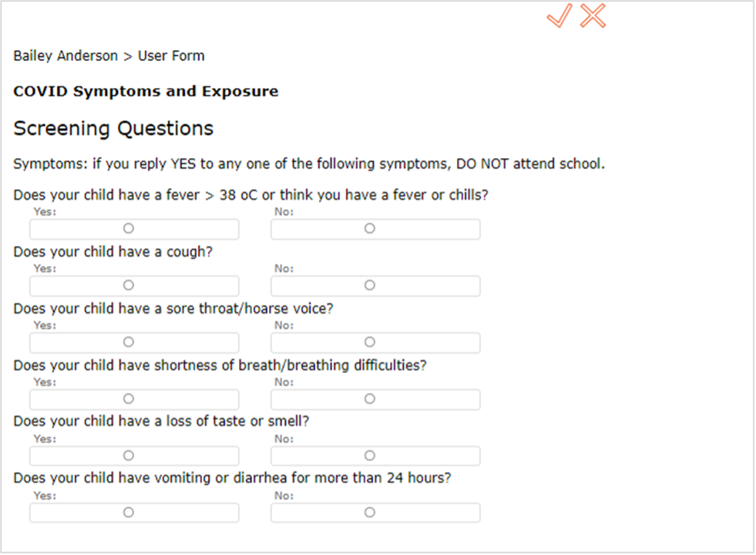The width and height of the screenshot is (756, 555).
Task: Click the User Form breadcrumb text
Action: (x=171, y=56)
